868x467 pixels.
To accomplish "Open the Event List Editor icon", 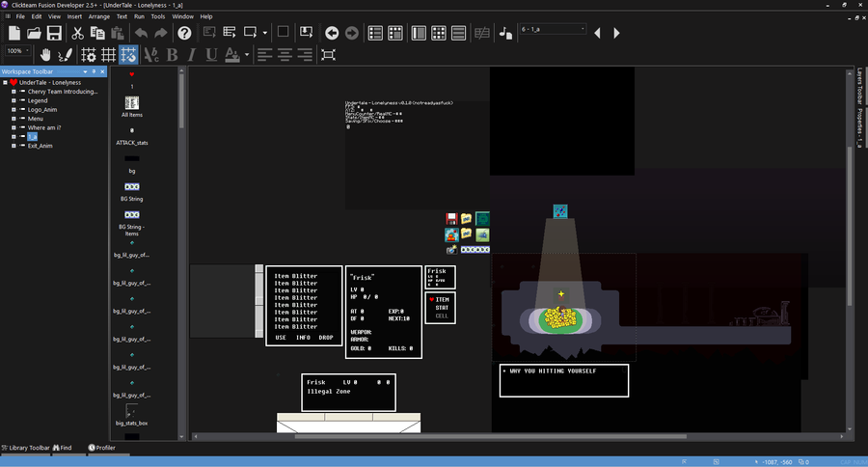I will 459,33.
